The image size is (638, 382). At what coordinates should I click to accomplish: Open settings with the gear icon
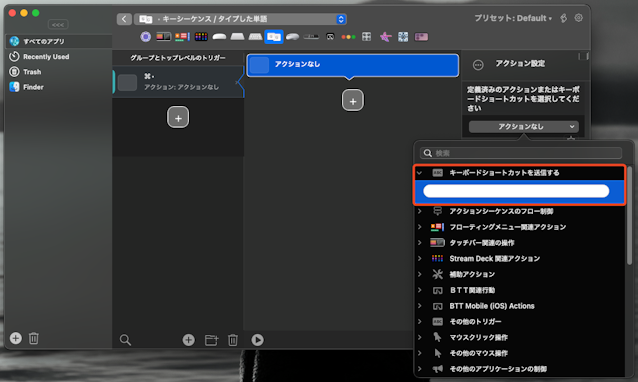tap(579, 18)
